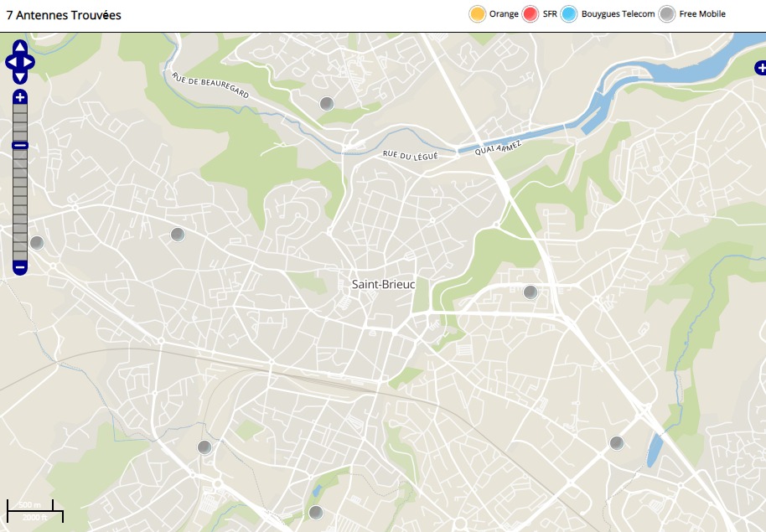This screenshot has height=532, width=766.
Task: Zoom in with the plus button
Action: 20,97
